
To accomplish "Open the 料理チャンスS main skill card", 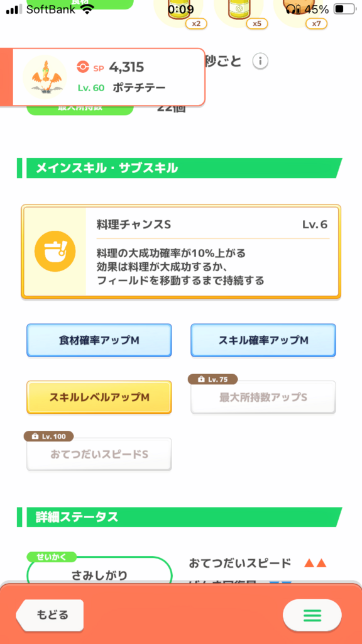I will click(181, 252).
